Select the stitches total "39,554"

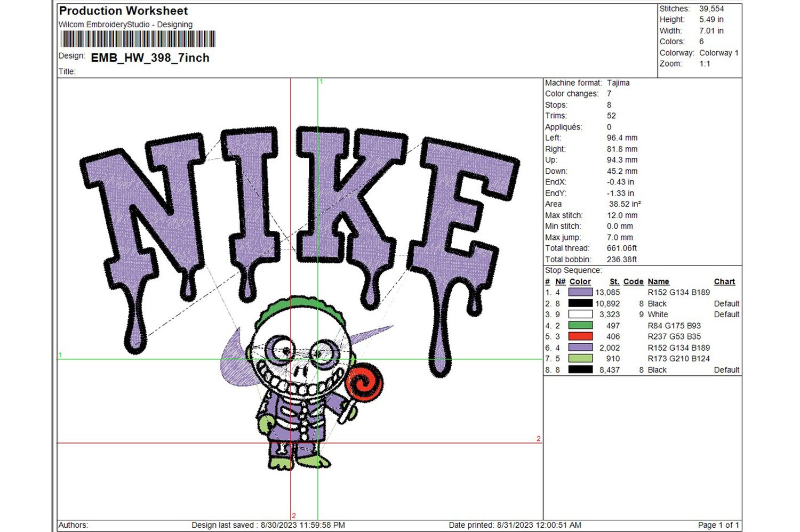click(711, 9)
